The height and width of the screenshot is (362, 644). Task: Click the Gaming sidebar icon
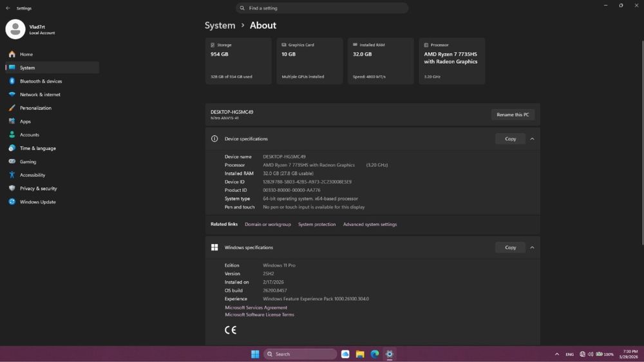pyautogui.click(x=12, y=162)
